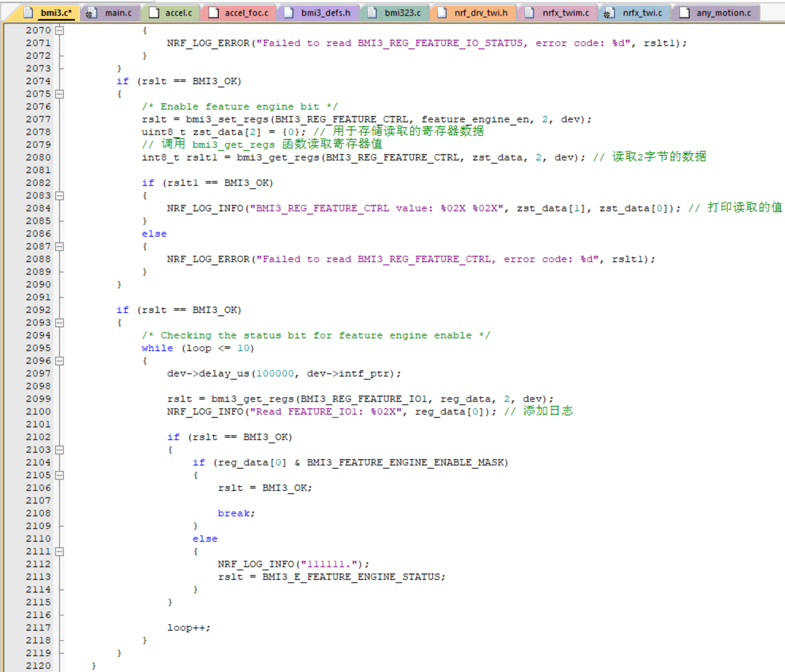Collapse the fold marker at line 2083
Viewport: 785px width, 672px height.
click(x=59, y=196)
